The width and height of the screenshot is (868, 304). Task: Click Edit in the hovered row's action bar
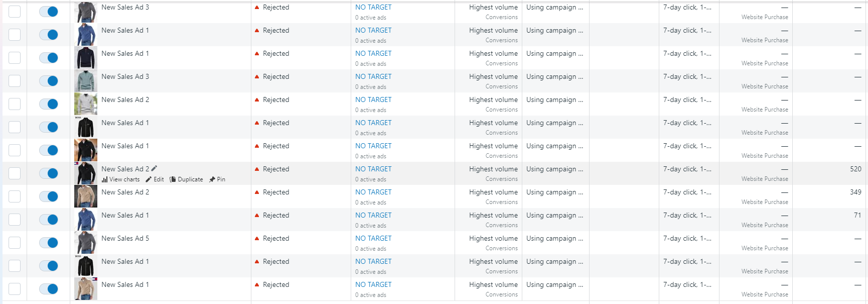155,179
